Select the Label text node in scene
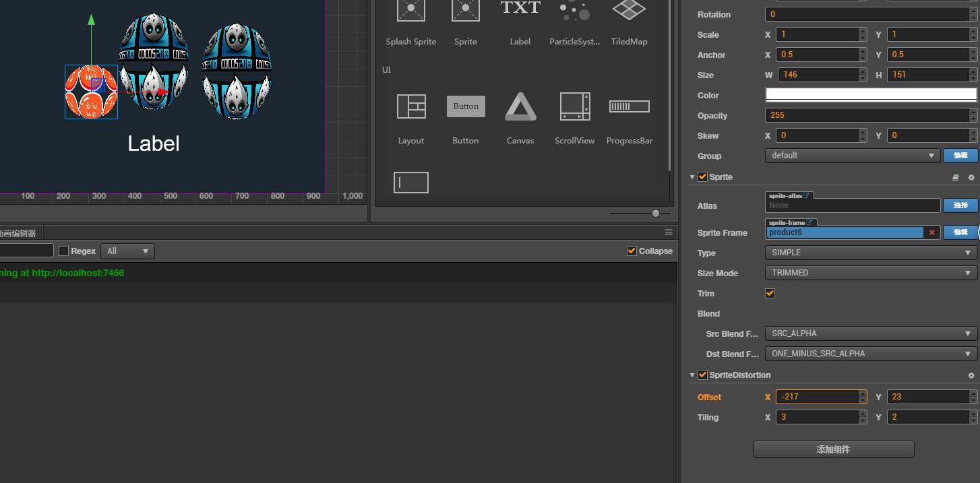This screenshot has width=980, height=483. point(154,143)
